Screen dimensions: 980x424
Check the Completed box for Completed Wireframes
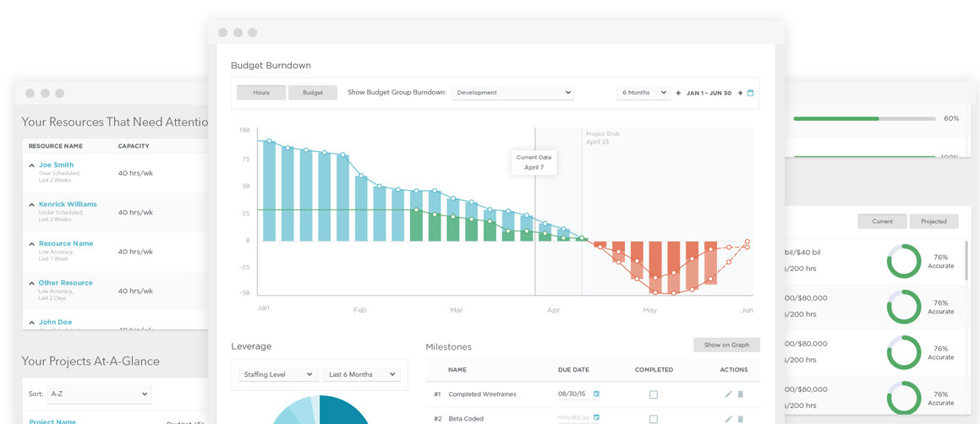coord(653,394)
